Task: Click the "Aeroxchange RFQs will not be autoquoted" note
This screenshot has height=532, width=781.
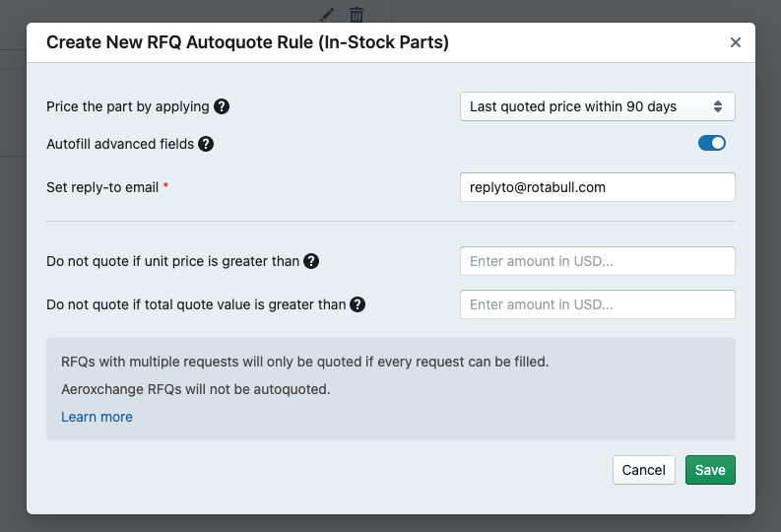Action: pos(196,389)
